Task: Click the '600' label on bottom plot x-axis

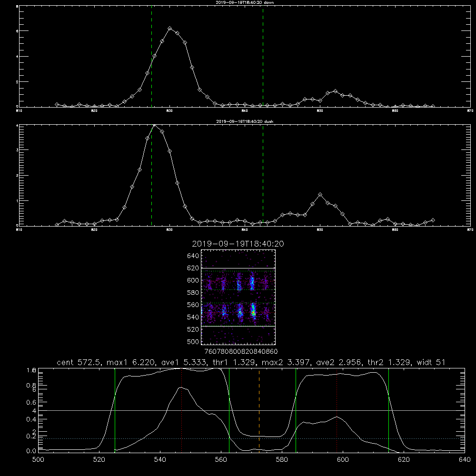Action: coord(343,460)
